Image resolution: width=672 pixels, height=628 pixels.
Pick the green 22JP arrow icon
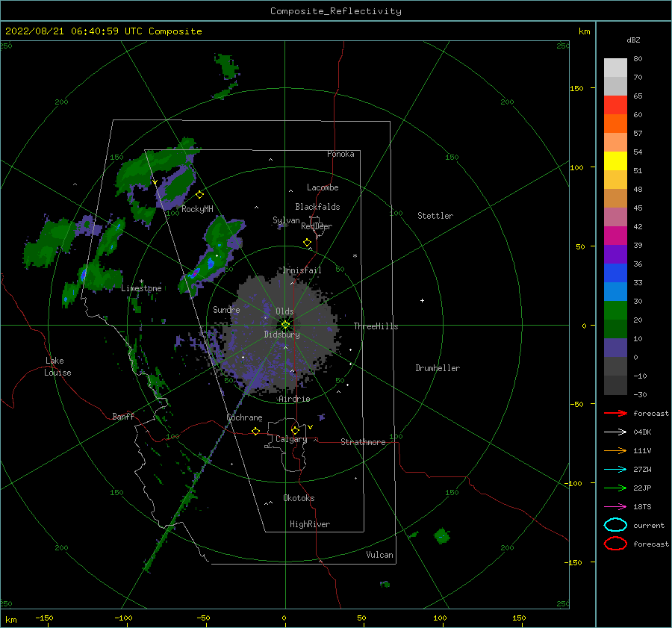pos(615,488)
